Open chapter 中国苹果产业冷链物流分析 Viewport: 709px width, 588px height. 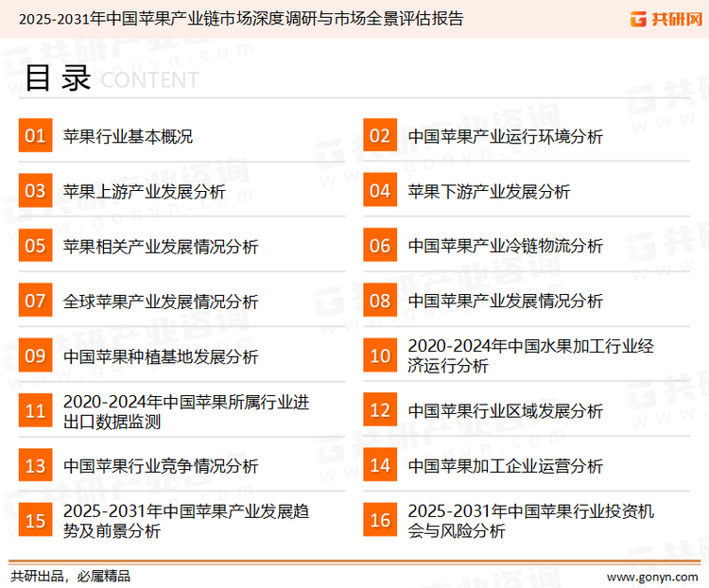505,246
